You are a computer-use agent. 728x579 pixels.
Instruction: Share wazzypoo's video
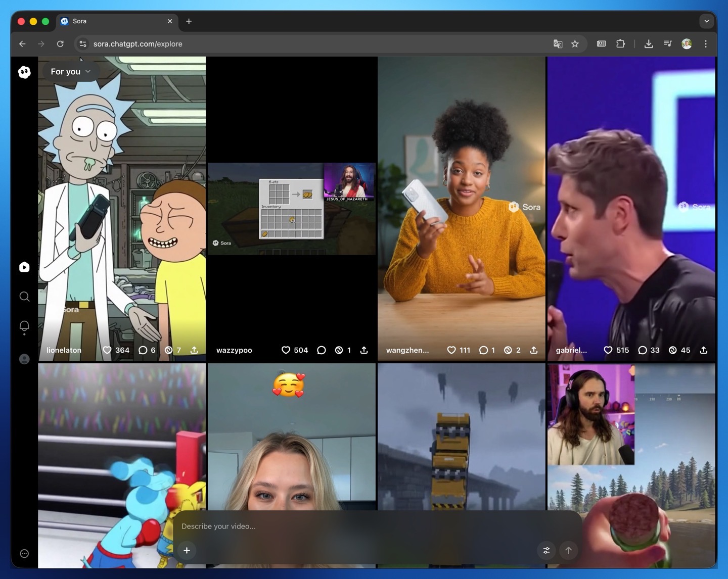point(364,350)
